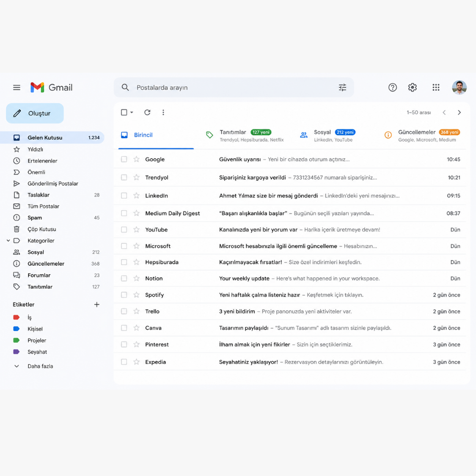Star the Spotify email
476x476 pixels.
pos(136,295)
